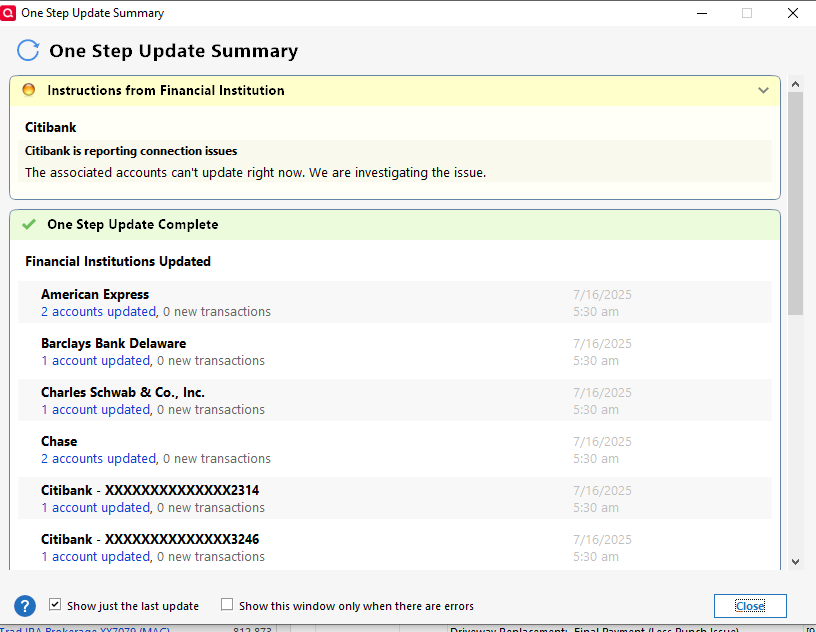816x632 pixels.
Task: Click the orange warning indicator icon
Action: click(29, 90)
